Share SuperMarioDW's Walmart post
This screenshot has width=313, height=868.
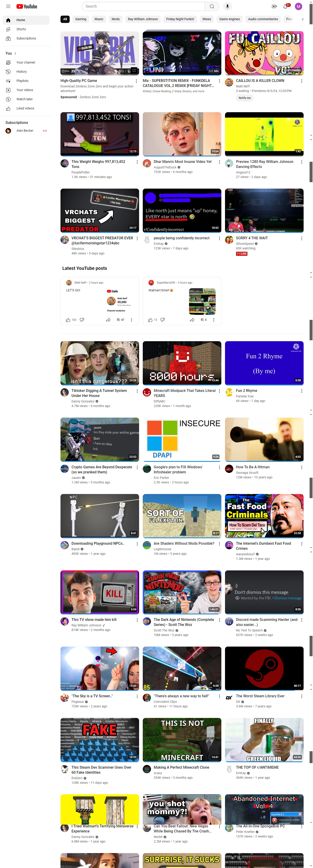point(192,320)
